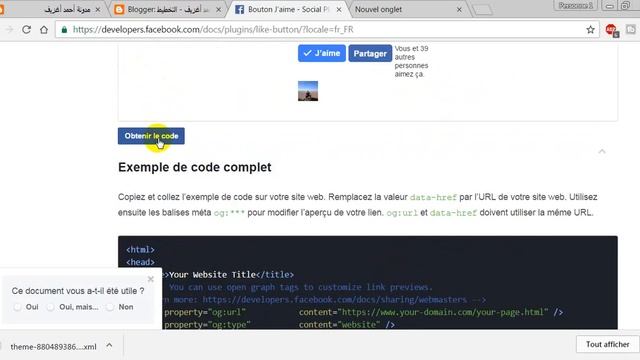Click the <html> line in the code block
This screenshot has height=360, width=640.
[140, 249]
